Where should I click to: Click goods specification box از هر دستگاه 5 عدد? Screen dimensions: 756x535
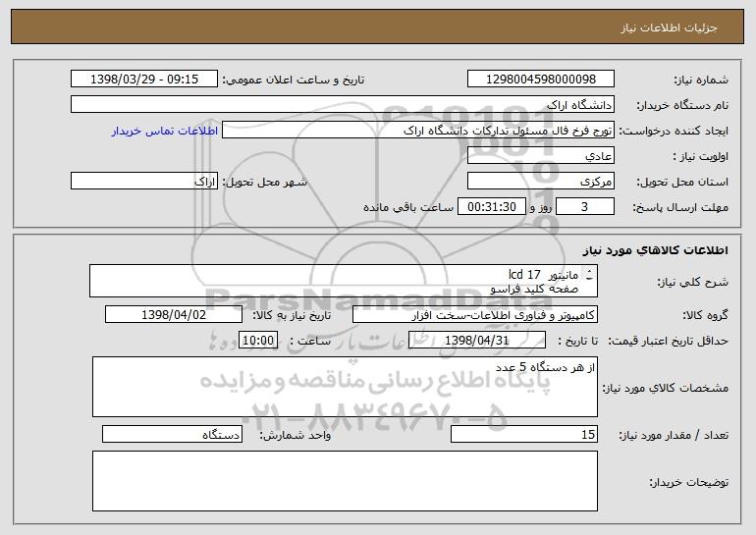(x=345, y=387)
